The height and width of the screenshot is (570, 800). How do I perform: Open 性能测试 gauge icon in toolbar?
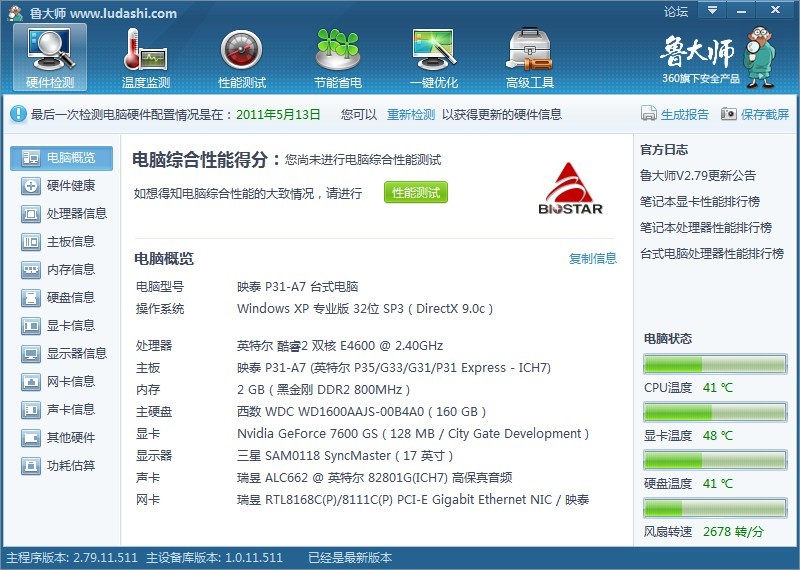click(241, 49)
